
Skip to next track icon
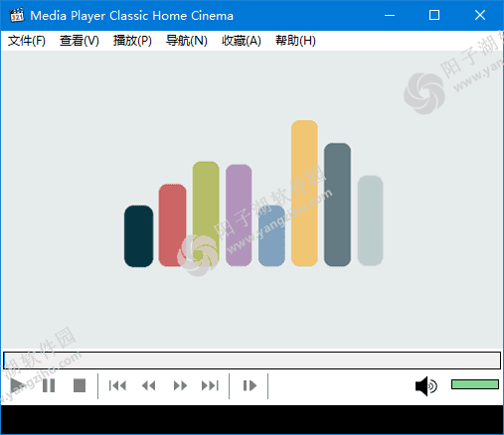tap(211, 385)
